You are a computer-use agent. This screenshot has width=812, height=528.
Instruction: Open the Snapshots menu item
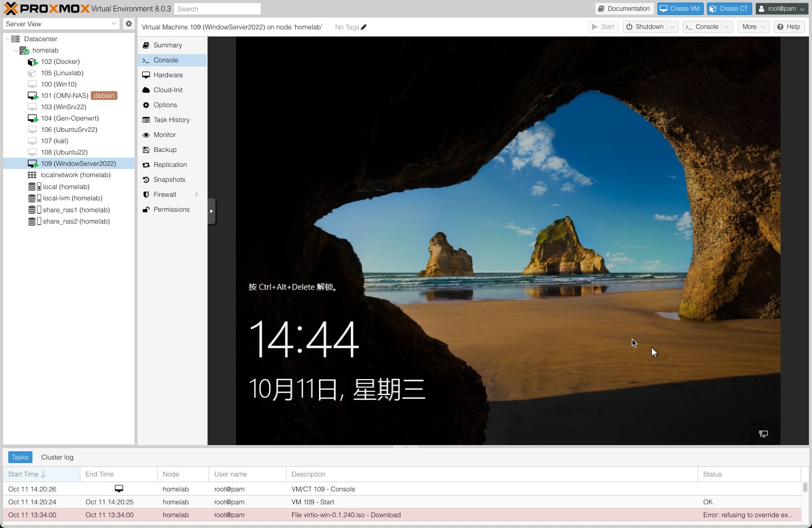[x=172, y=180]
